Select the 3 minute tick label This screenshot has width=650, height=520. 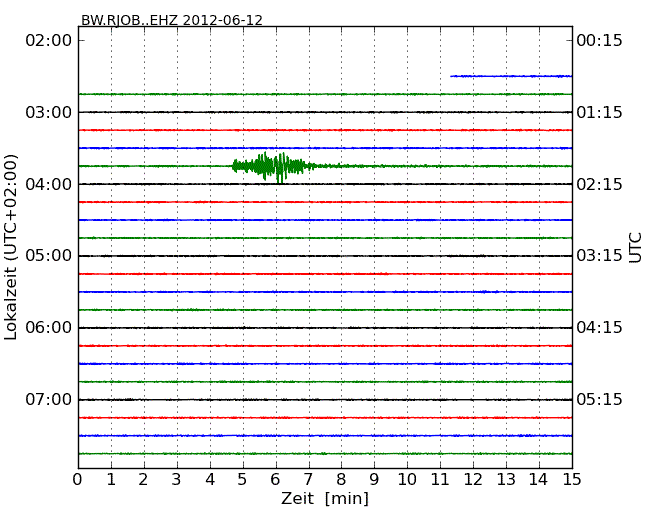(x=177, y=480)
